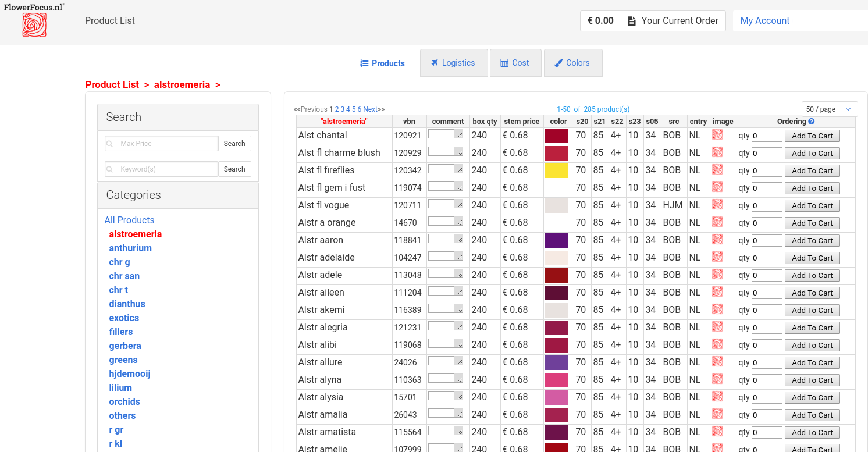
Task: Open the rose image icon for Alst chantal
Action: tap(717, 135)
